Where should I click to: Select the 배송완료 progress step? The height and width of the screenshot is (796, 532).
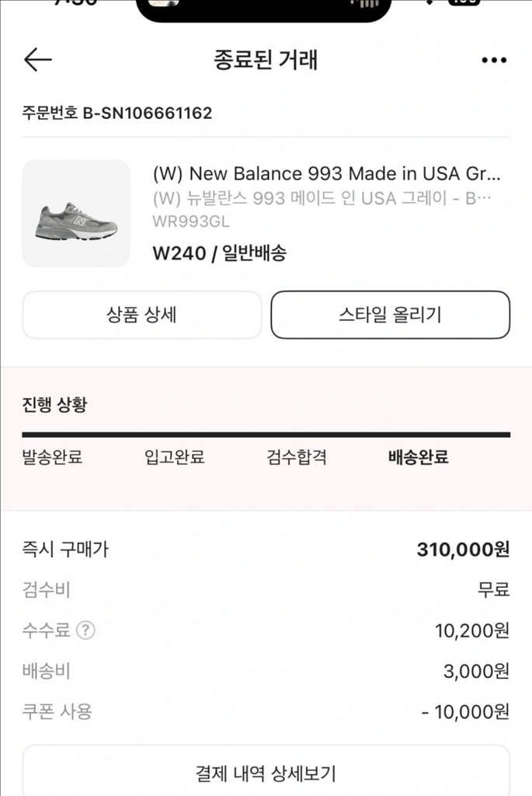(419, 457)
